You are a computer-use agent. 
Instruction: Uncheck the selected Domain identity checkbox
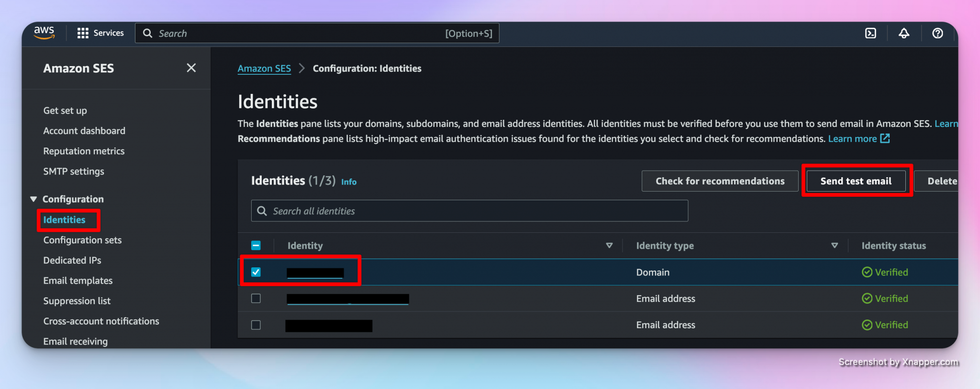tap(256, 272)
